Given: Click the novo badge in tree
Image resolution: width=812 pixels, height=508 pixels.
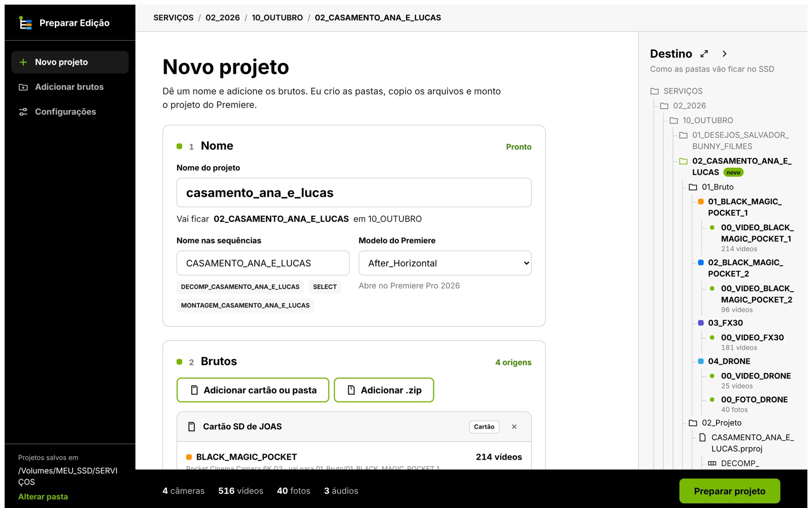Looking at the screenshot, I should point(733,173).
